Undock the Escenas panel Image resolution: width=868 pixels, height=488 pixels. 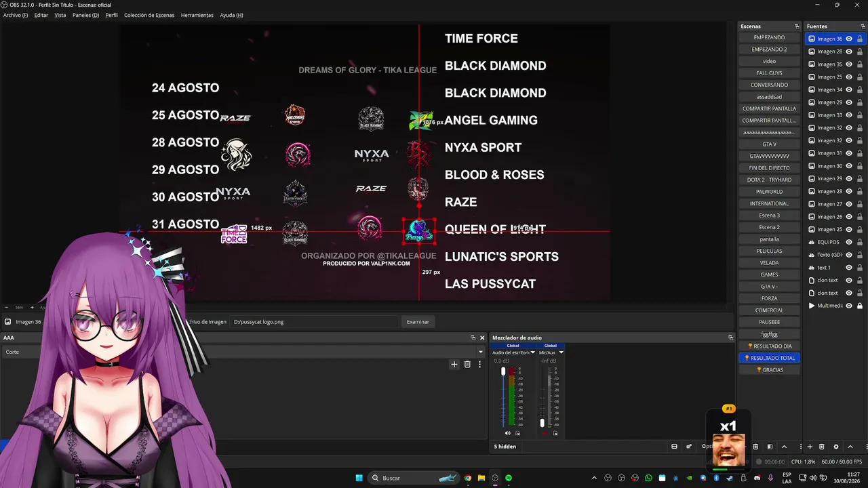pyautogui.click(x=797, y=26)
